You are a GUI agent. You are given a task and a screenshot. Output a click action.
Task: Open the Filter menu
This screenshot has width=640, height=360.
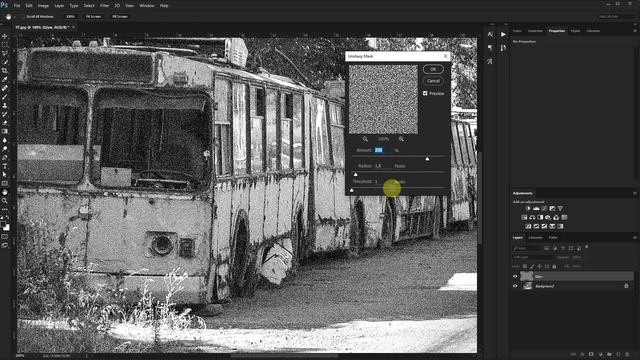pyautogui.click(x=104, y=6)
